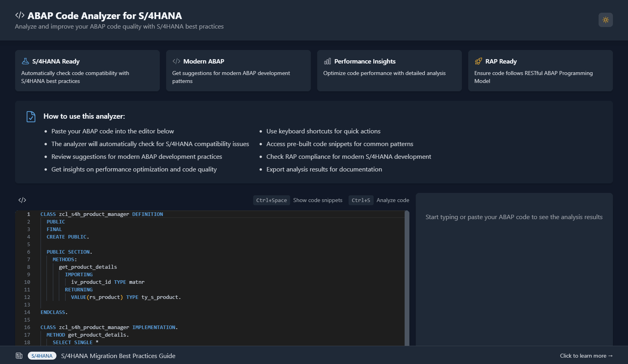
Task: Open the Click to learn more link
Action: 586,356
